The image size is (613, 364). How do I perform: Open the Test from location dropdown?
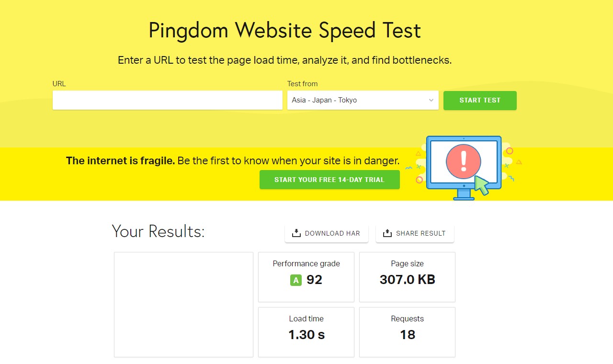363,100
